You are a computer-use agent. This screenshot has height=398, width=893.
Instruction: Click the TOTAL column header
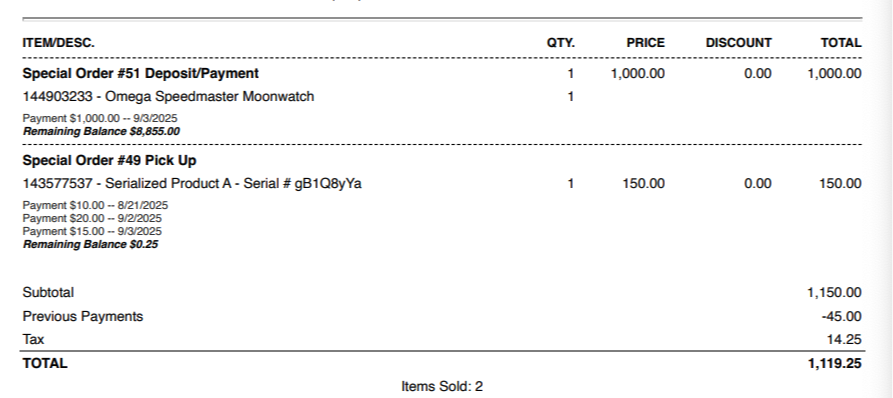point(841,43)
